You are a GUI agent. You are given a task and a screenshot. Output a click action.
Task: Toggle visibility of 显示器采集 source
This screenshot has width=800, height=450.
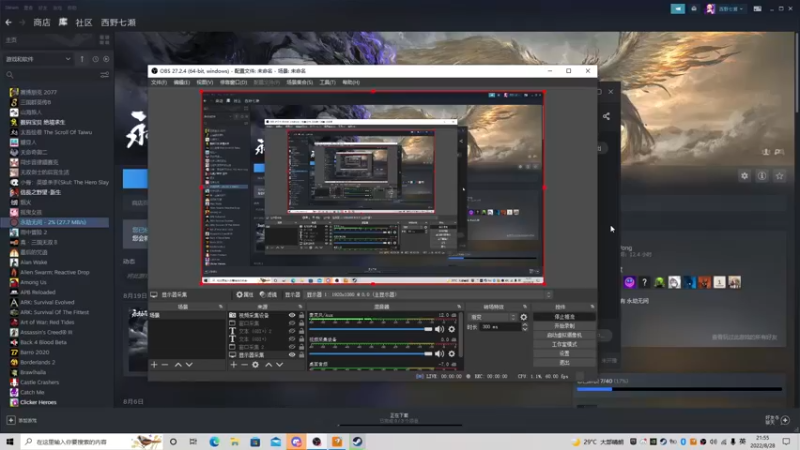(x=292, y=355)
